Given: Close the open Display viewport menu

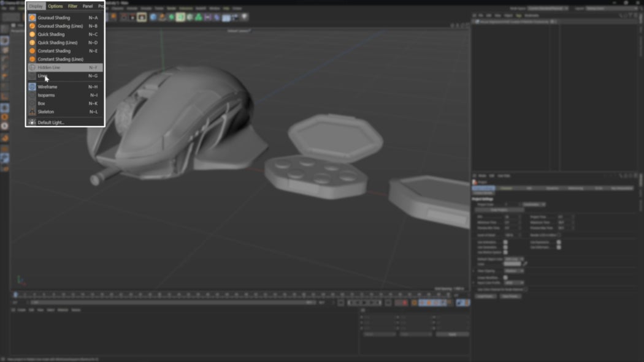Looking at the screenshot, I should (x=36, y=6).
